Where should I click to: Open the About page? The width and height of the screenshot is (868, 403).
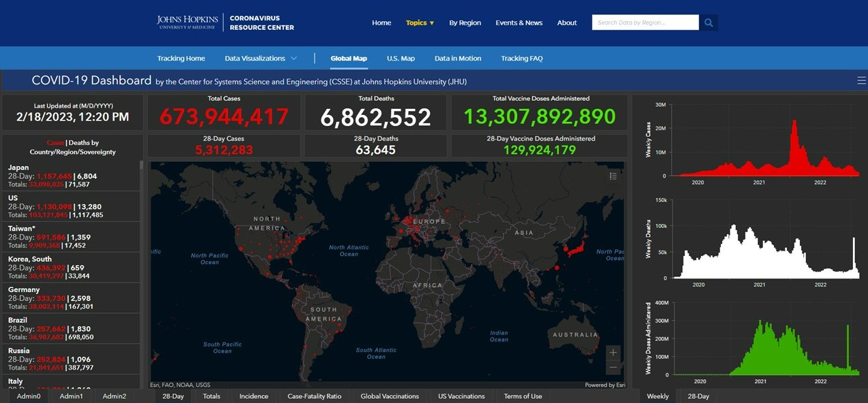click(567, 22)
